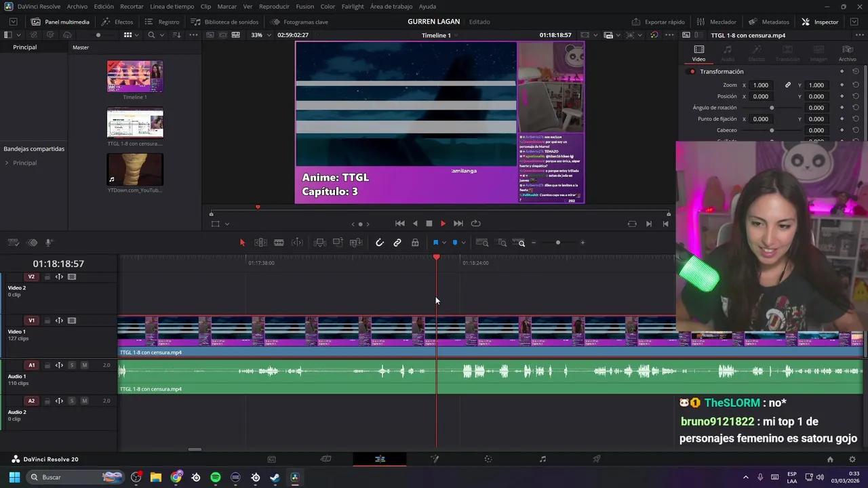Click Exportar rápido button

pos(658,22)
